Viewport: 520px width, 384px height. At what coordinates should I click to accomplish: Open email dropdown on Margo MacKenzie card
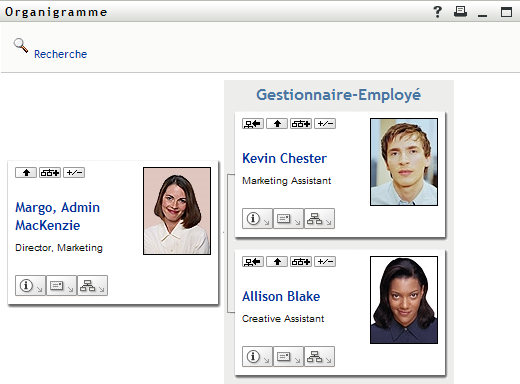[61, 285]
